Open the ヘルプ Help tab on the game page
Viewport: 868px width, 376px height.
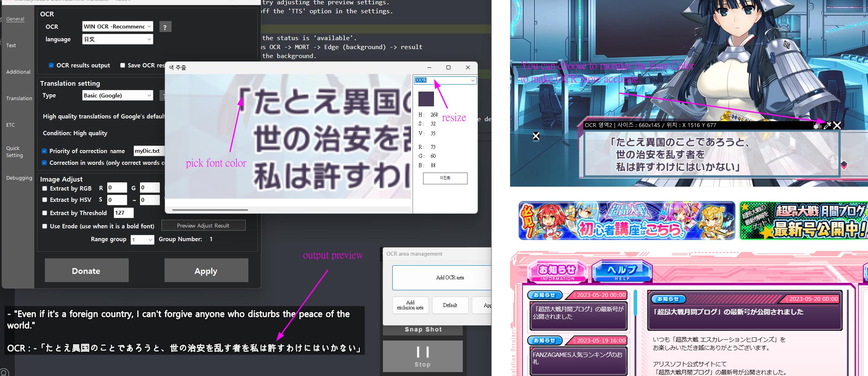coord(622,270)
